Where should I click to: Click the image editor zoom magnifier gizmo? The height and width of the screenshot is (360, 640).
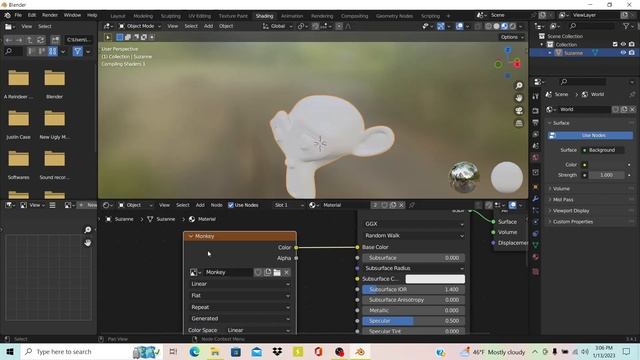(87, 230)
